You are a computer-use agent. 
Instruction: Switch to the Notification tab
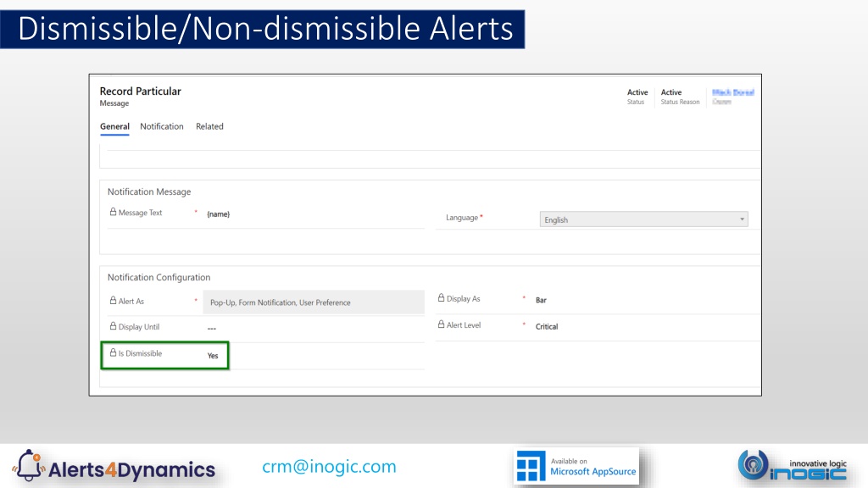[x=162, y=126]
